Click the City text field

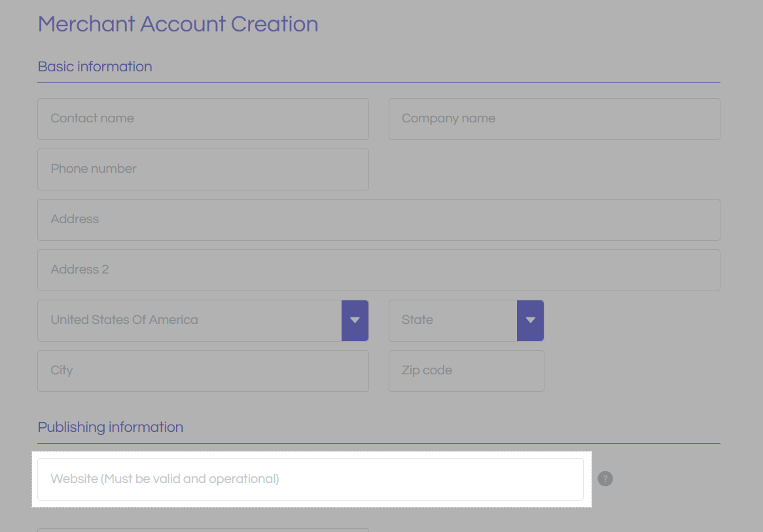203,370
